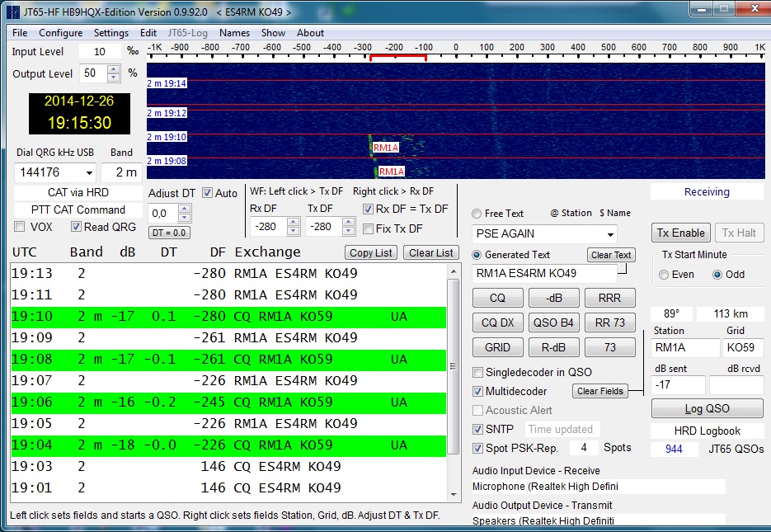Toggle the Read QRG checkbox

77,227
